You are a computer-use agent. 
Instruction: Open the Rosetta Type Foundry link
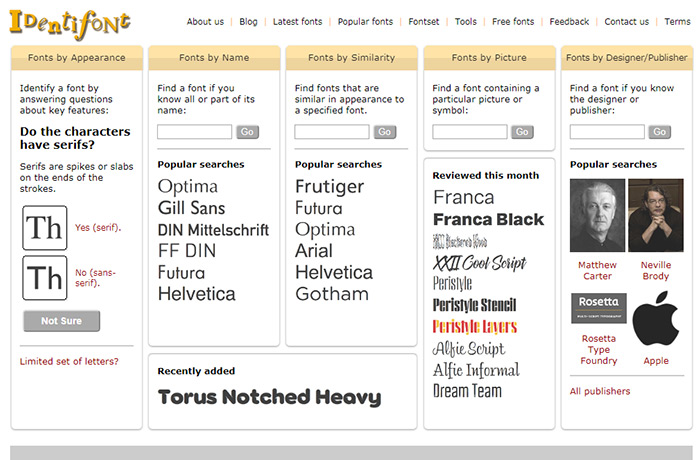599,350
